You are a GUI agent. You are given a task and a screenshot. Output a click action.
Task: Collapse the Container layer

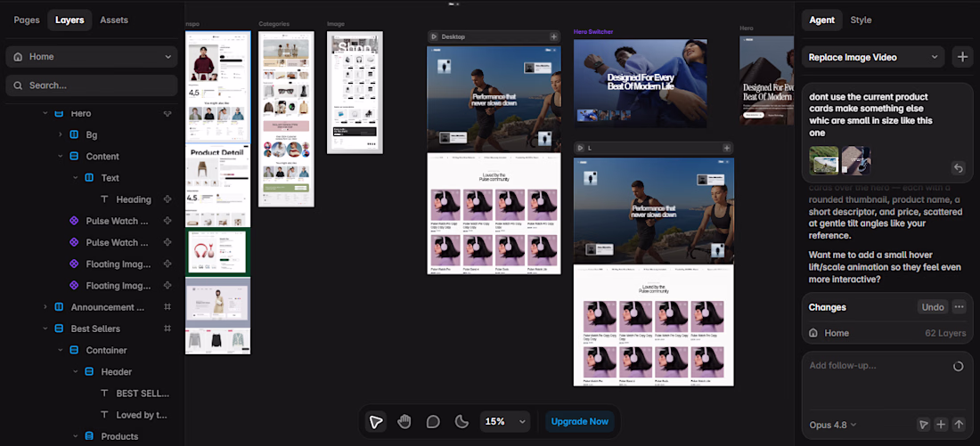click(x=60, y=351)
